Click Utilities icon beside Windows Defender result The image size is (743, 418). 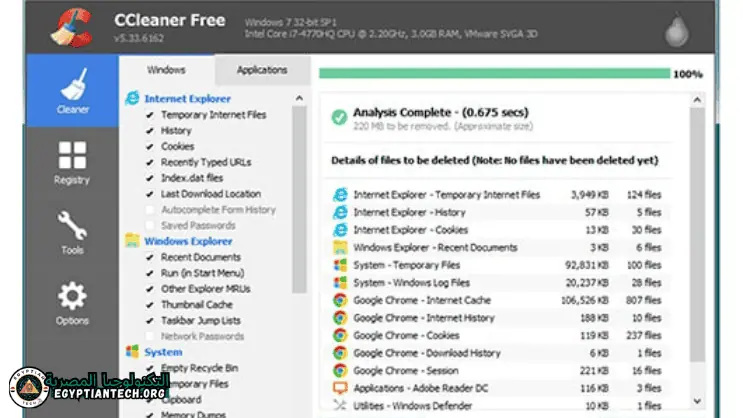tap(340, 406)
